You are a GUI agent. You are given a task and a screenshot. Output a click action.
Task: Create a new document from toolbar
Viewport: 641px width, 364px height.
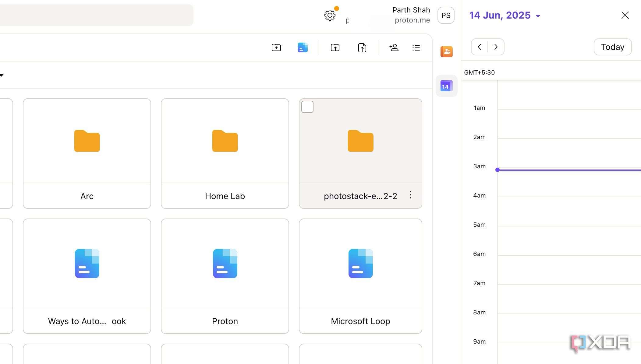303,48
